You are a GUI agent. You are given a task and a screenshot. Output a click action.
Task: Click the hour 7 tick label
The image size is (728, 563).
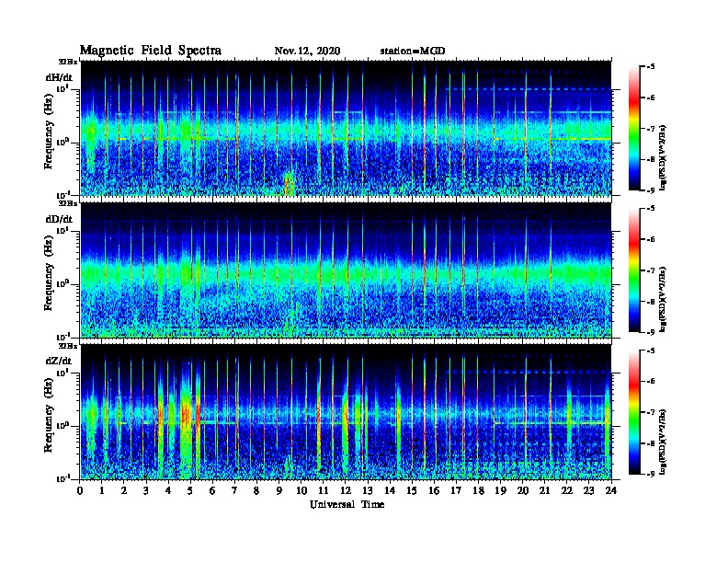click(x=235, y=491)
